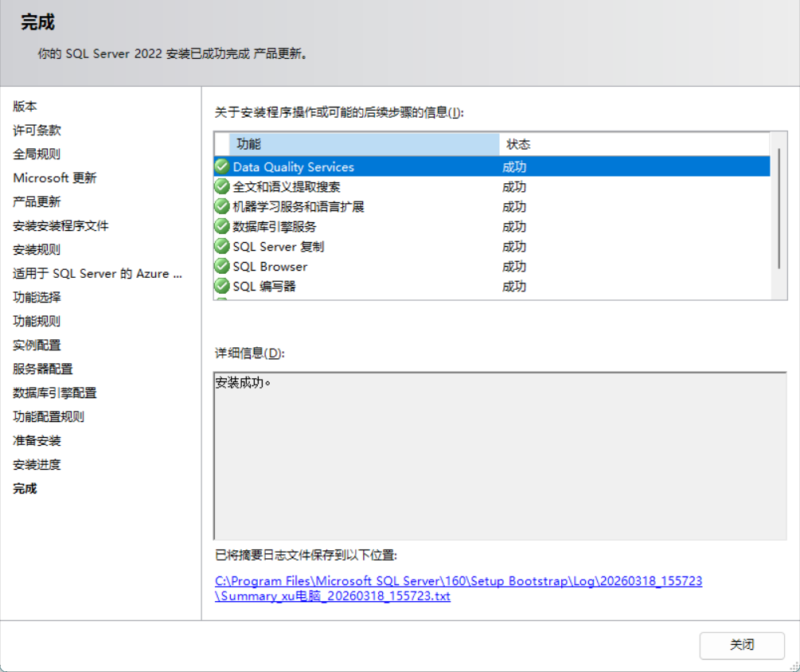The height and width of the screenshot is (672, 800).
Task: Click the 产品更新 sidebar step
Action: [x=37, y=201]
